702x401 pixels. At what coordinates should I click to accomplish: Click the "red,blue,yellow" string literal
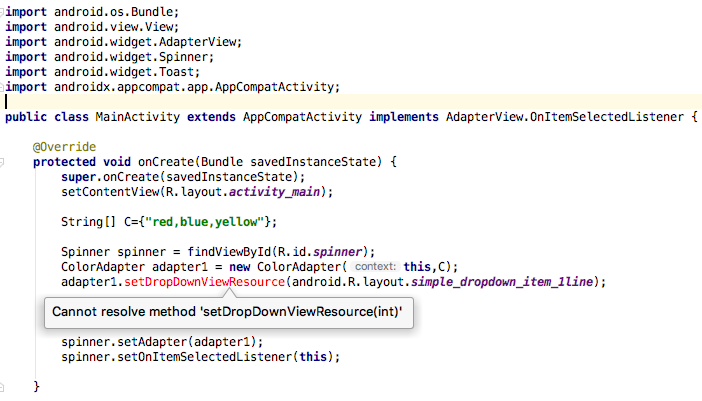point(205,222)
